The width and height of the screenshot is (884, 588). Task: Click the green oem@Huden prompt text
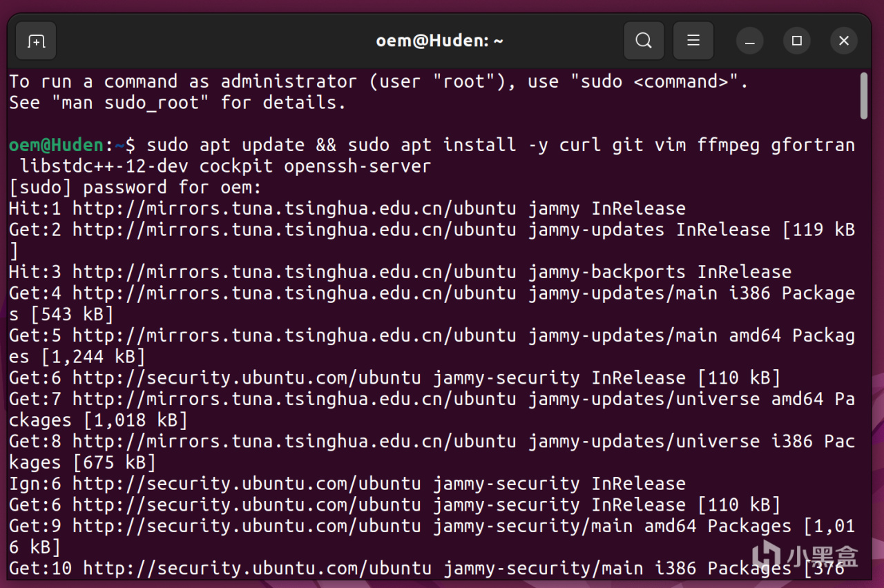coord(57,145)
